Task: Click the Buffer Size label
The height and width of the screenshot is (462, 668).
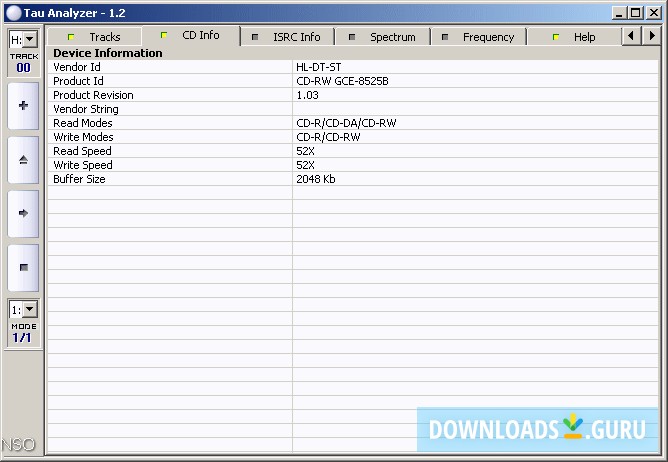Action: (x=79, y=179)
